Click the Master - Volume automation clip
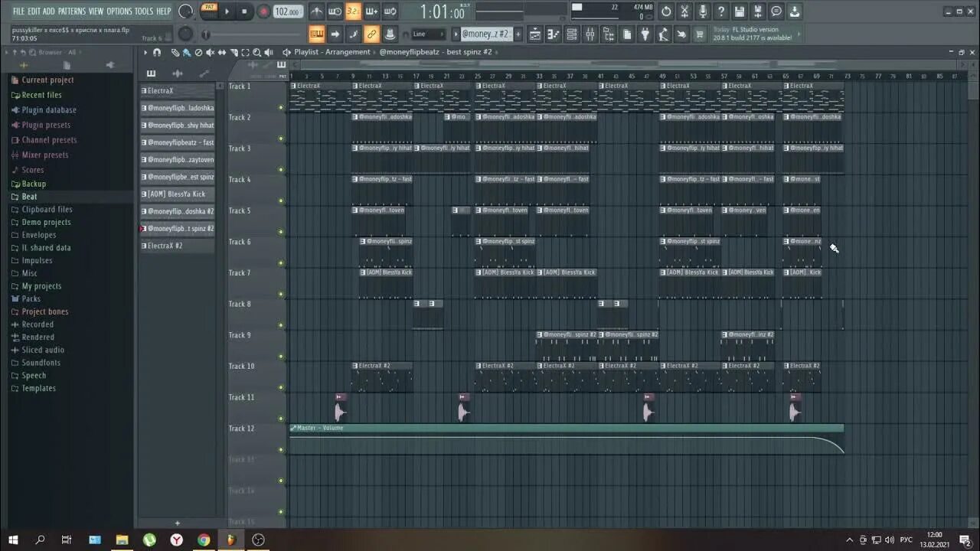The width and height of the screenshot is (980, 551). click(567, 439)
